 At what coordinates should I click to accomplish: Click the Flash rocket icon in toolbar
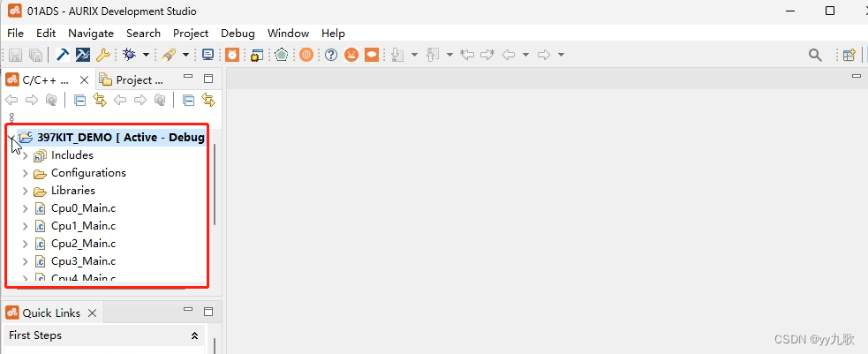tap(169, 55)
